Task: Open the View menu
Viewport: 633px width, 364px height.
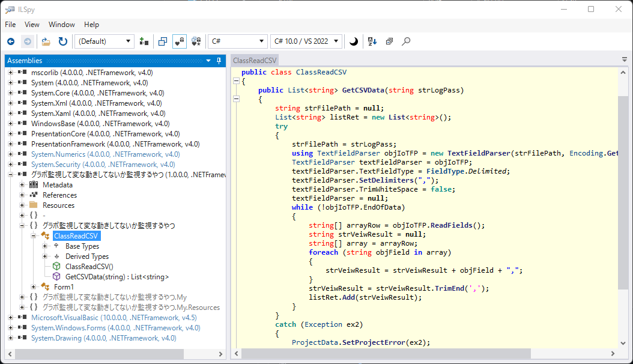Action: (x=32, y=25)
